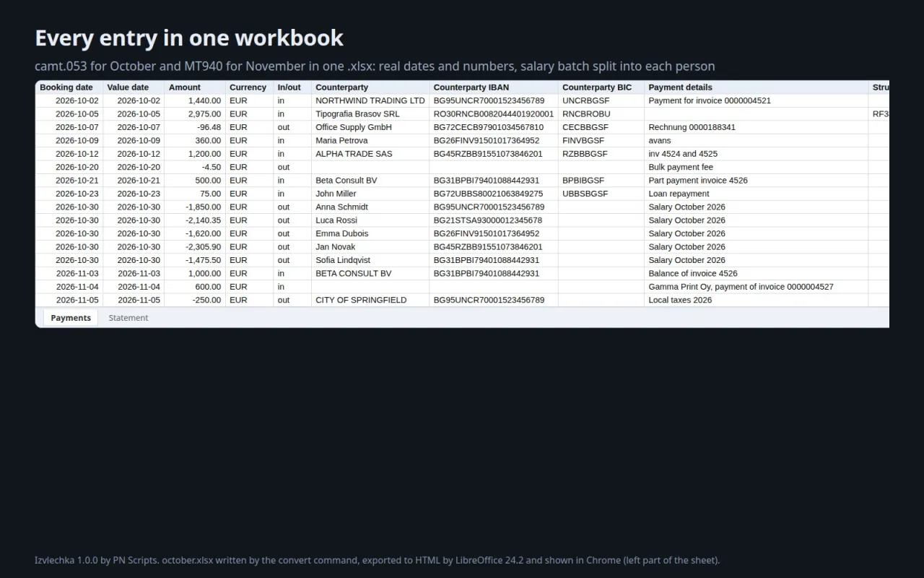Click the Bulk payment fee cell
Viewport: 924px width, 578px height.
757,167
